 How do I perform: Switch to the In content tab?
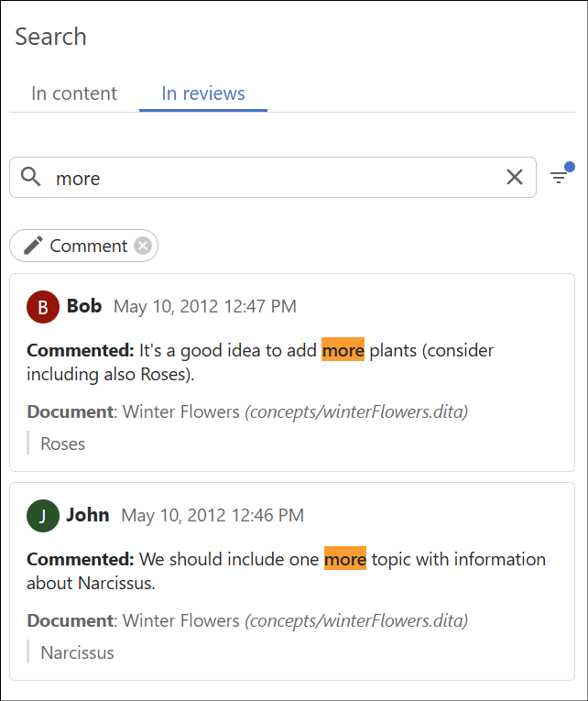(x=74, y=93)
